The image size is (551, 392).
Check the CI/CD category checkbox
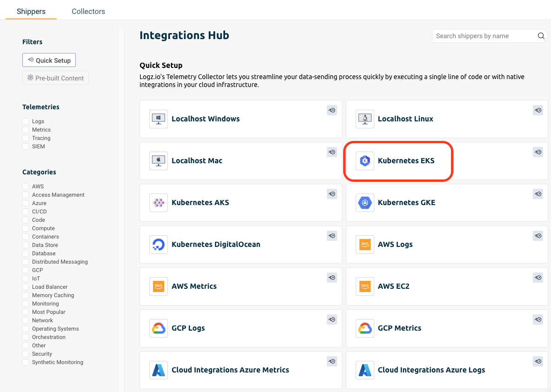click(x=26, y=212)
